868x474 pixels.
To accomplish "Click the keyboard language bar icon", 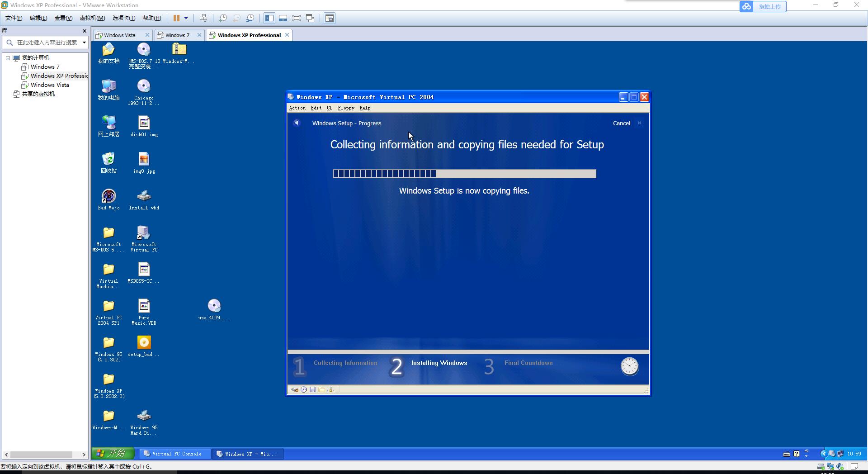I will [x=787, y=454].
